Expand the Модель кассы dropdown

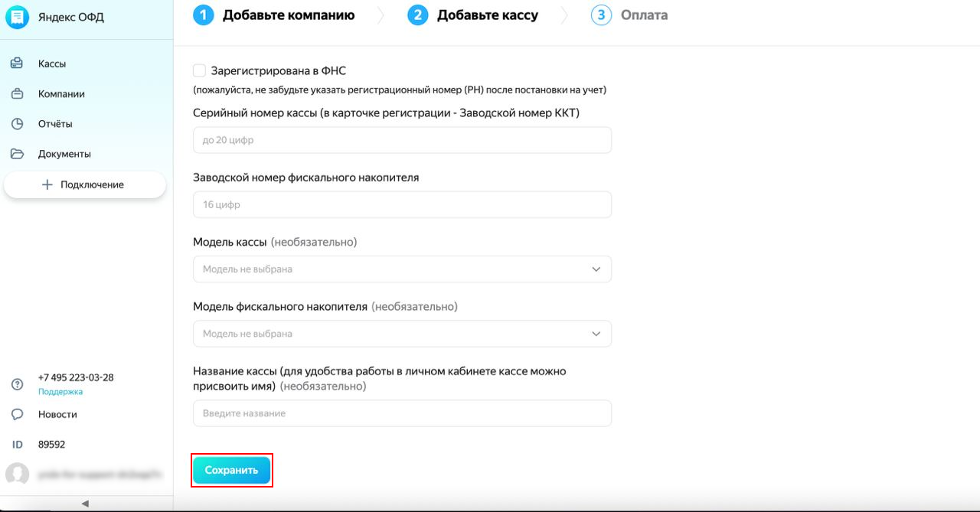(402, 269)
